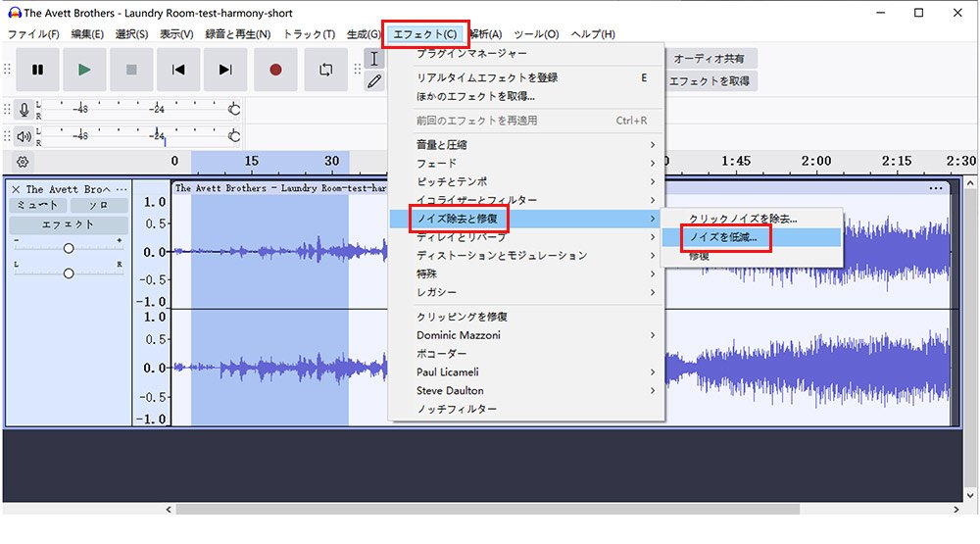Choose ほかのエフェクトを取得 entry

525,96
